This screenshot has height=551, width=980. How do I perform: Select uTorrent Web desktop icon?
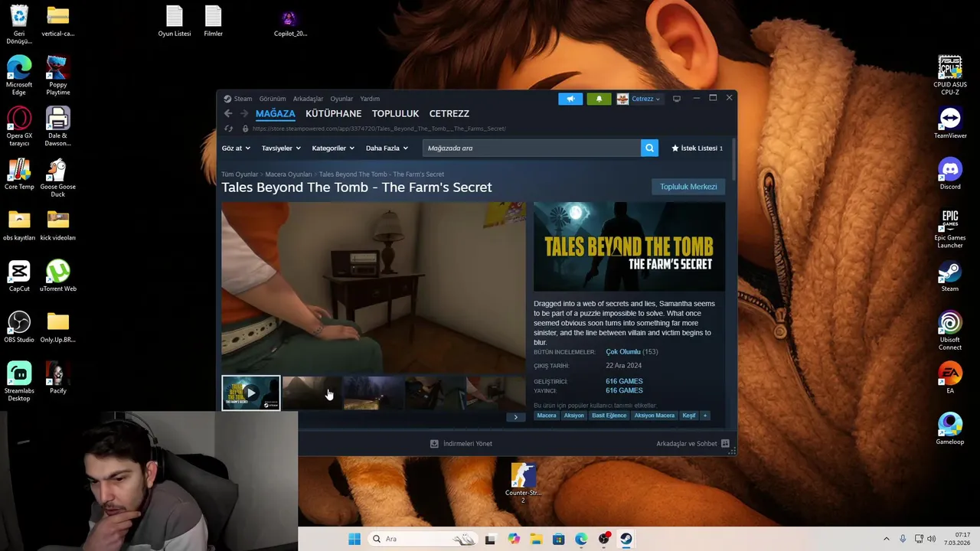[x=58, y=276]
